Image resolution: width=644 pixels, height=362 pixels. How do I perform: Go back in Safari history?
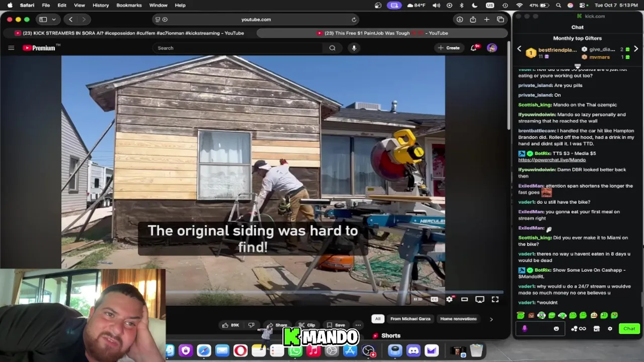point(70,19)
